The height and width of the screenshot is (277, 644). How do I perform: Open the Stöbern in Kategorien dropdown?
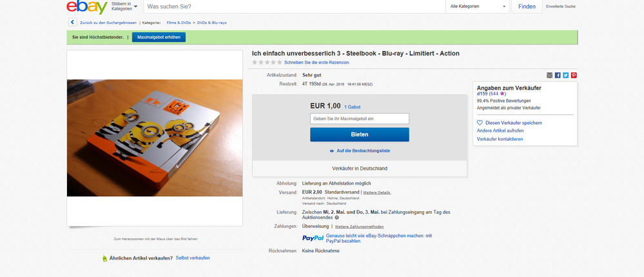(124, 6)
